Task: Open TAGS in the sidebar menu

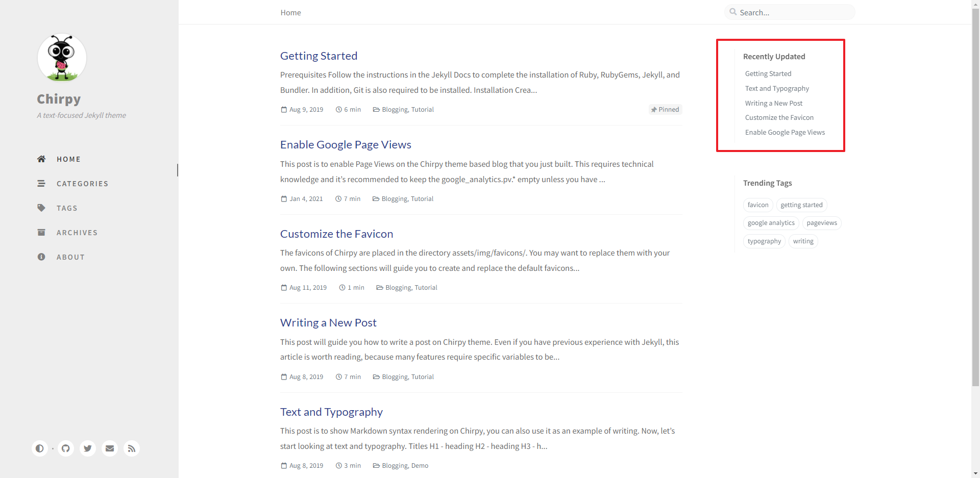Action: click(x=67, y=208)
